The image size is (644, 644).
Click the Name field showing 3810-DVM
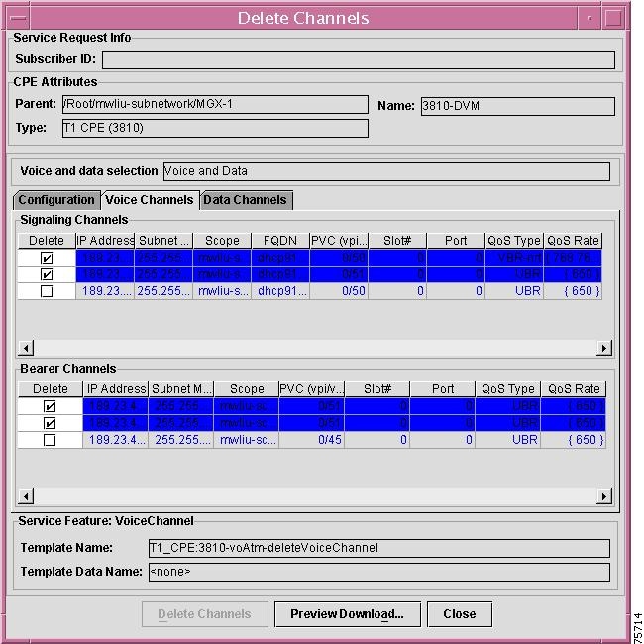[x=518, y=106]
